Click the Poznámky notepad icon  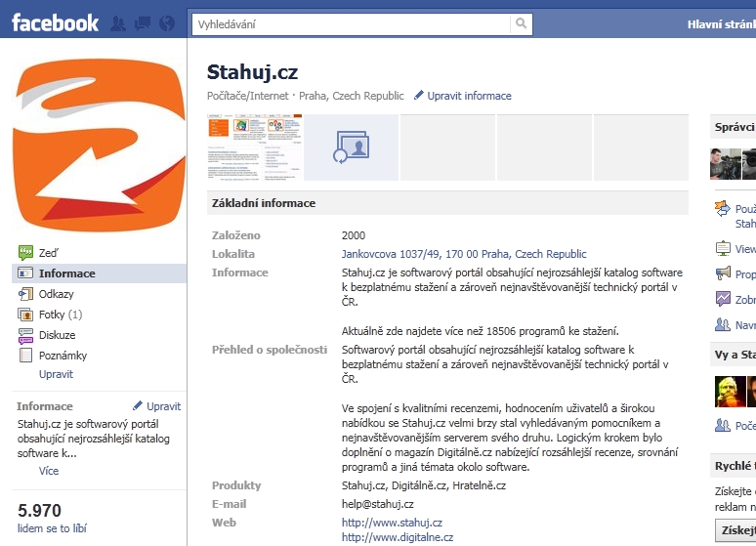point(25,356)
